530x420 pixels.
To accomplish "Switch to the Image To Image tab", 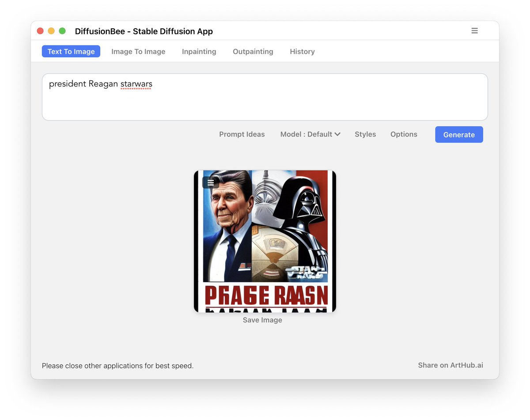I will [x=138, y=51].
